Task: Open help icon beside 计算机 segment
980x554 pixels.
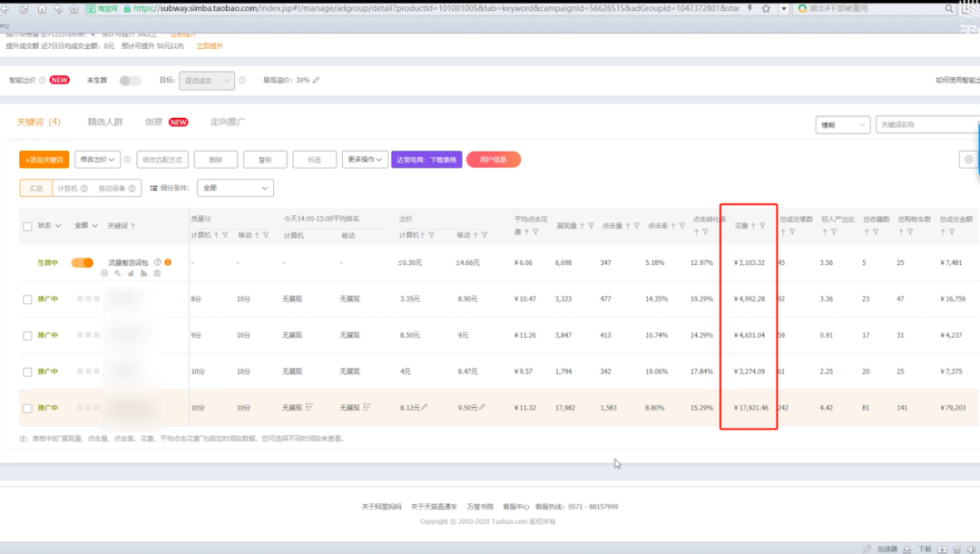Action: [x=83, y=188]
